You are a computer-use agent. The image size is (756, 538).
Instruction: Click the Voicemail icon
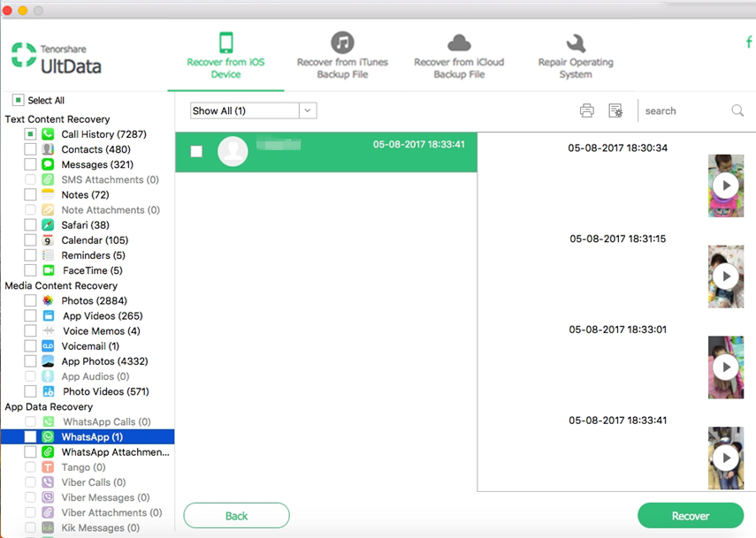(x=48, y=345)
